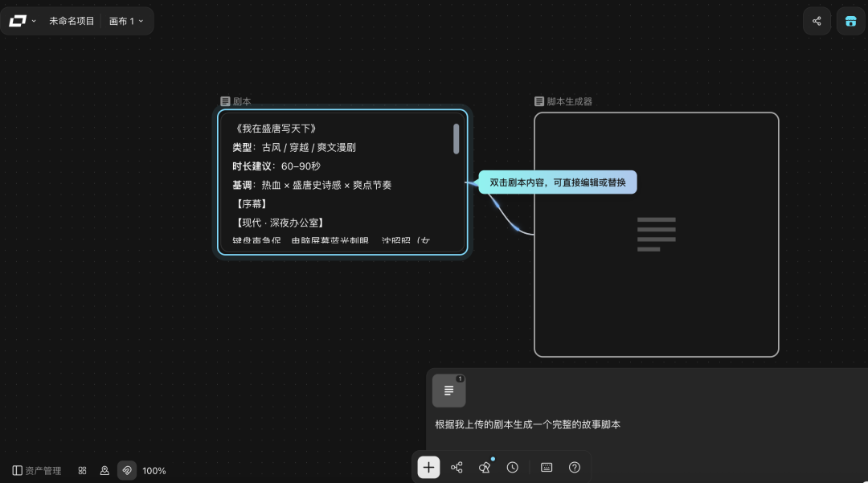Image resolution: width=868 pixels, height=483 pixels.
Task: Click the 100% zoom level
Action: 154,470
